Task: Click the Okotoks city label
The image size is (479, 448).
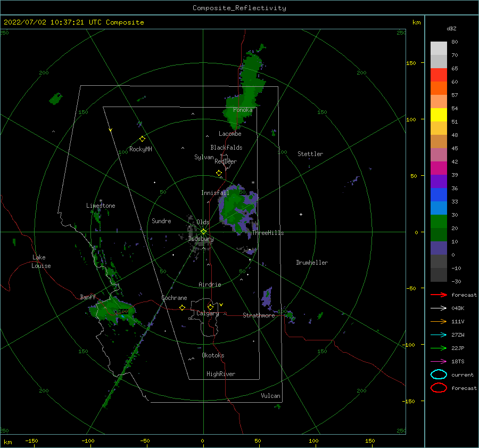Action: point(213,355)
